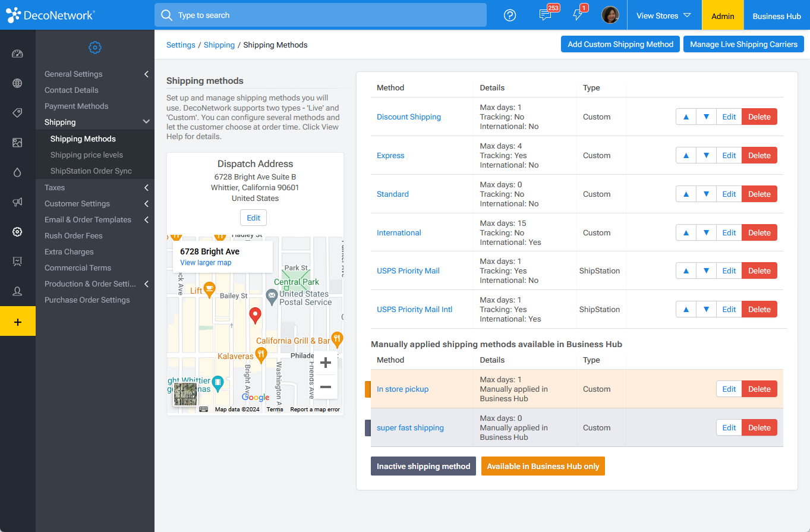Screen dimensions: 810x532
Task: Open lightning notifications icon with badge
Action: (578, 15)
